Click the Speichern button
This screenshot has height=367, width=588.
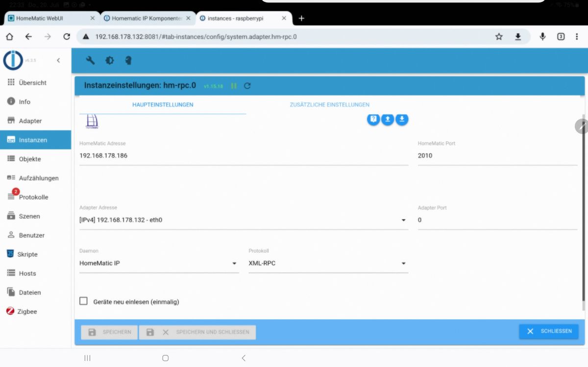click(x=109, y=332)
